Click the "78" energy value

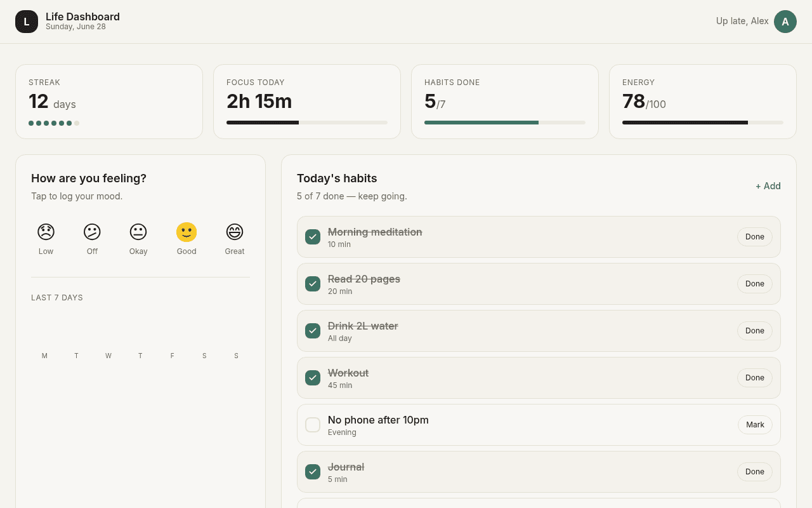coord(634,102)
